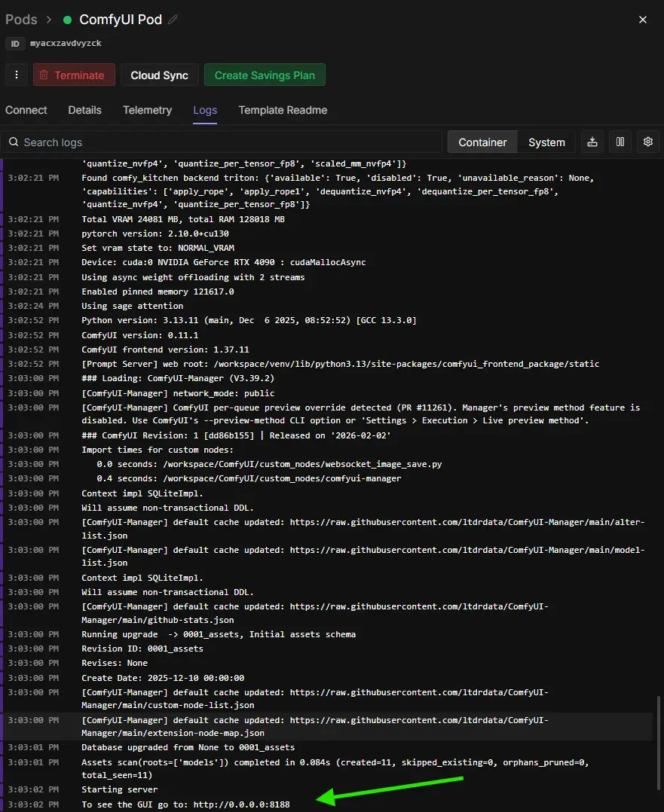Open log settings gear icon

coord(647,142)
